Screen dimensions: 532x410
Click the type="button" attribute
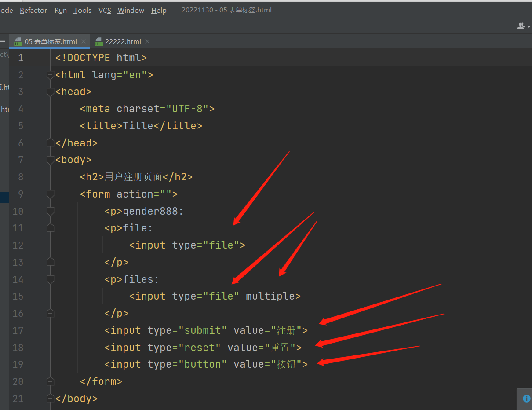pos(187,364)
